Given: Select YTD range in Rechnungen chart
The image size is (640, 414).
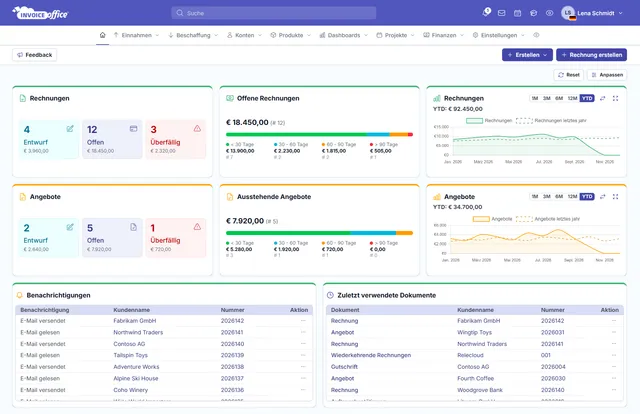Looking at the screenshot, I should [587, 98].
